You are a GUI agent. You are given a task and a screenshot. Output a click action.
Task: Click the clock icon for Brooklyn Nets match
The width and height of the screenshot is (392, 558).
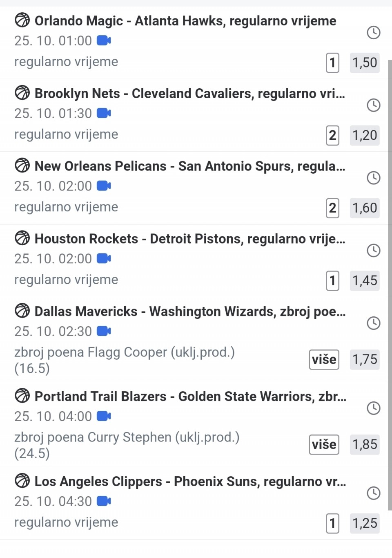(373, 105)
